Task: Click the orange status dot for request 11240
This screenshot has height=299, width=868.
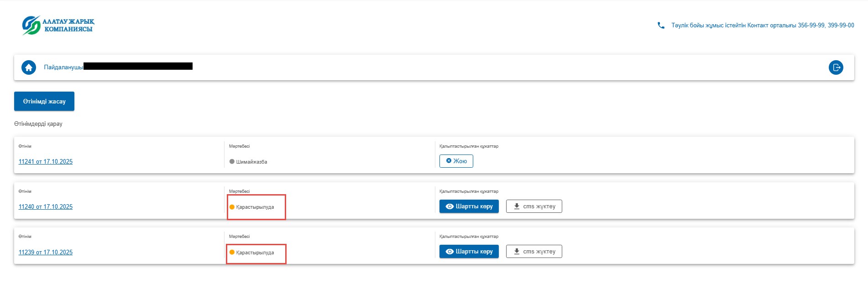Action: [x=232, y=207]
